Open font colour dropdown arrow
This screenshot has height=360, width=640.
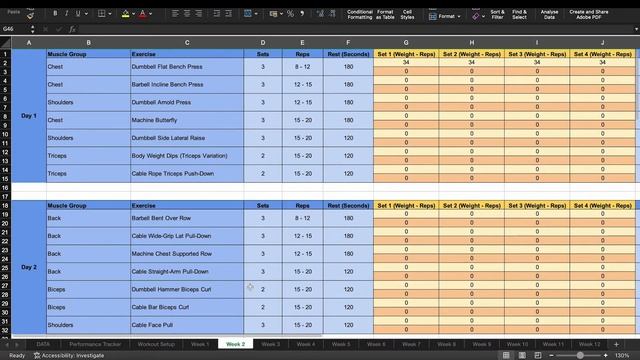pyautogui.click(x=151, y=14)
